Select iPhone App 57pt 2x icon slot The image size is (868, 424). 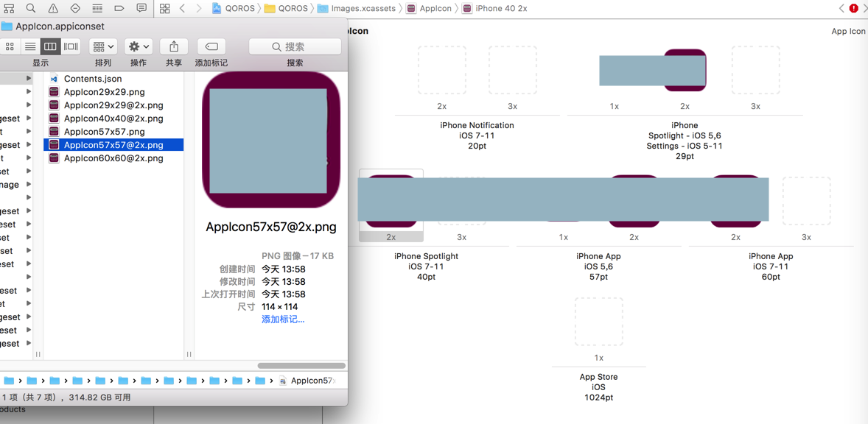pyautogui.click(x=634, y=201)
